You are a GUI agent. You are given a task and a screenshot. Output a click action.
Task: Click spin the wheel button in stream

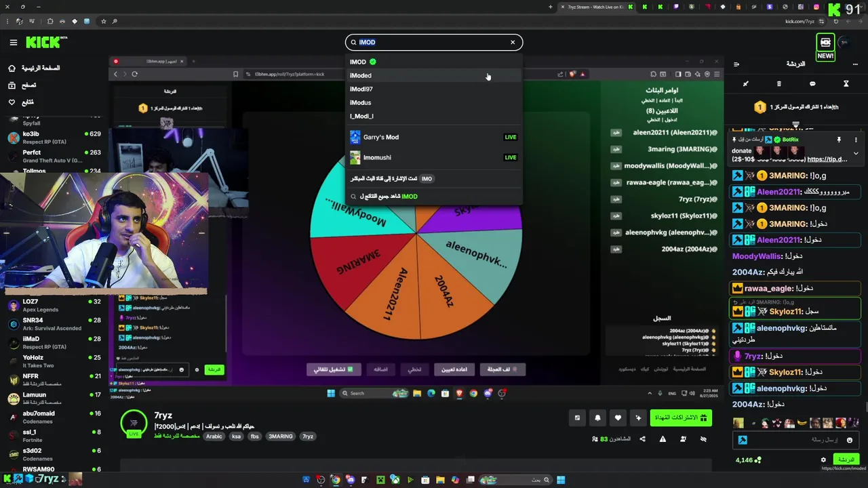point(502,369)
